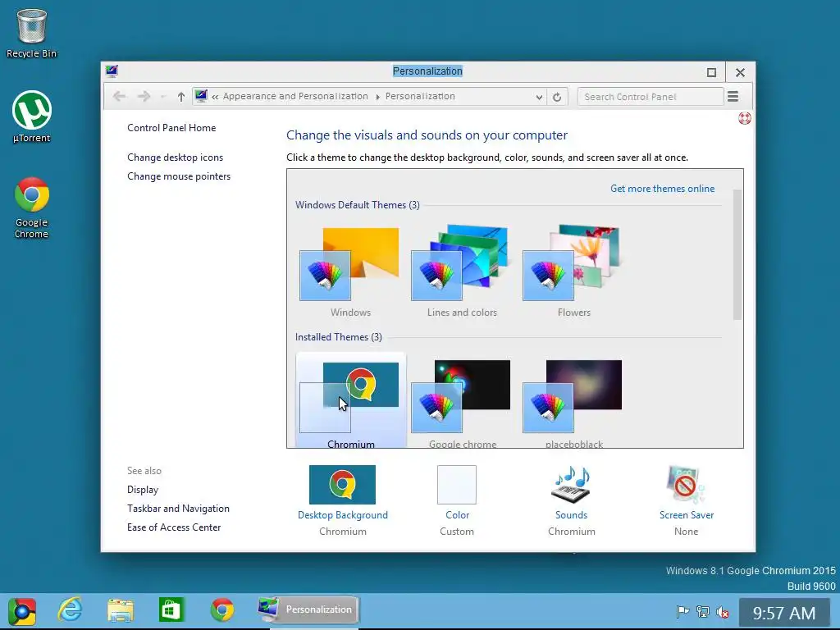Open the Recycle Bin desktop icon
The height and width of the screenshot is (630, 840).
[x=31, y=33]
